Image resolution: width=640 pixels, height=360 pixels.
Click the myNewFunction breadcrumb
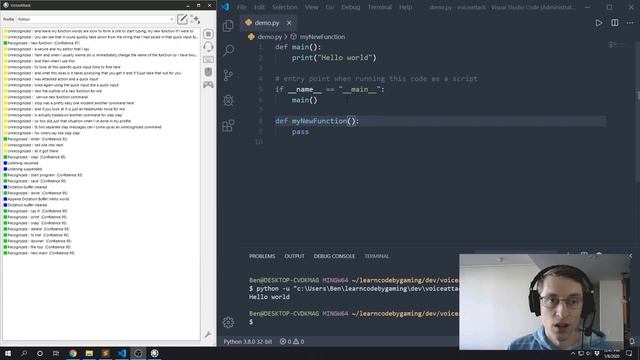[322, 37]
